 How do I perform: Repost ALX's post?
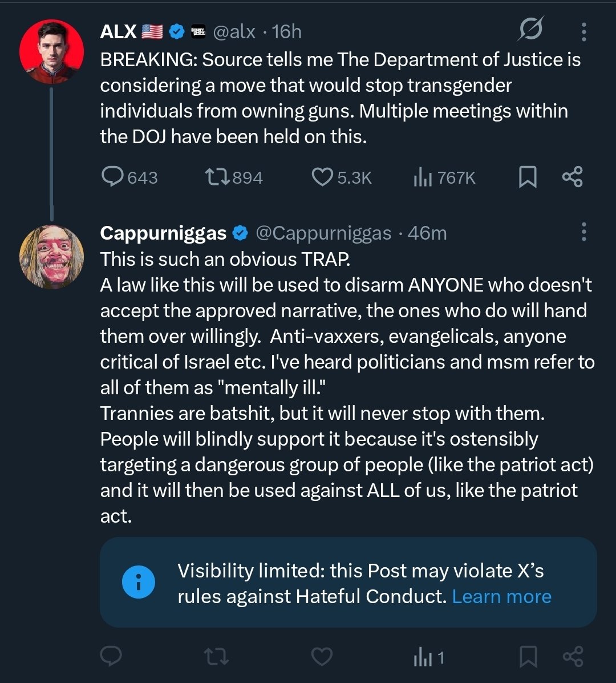click(x=217, y=177)
